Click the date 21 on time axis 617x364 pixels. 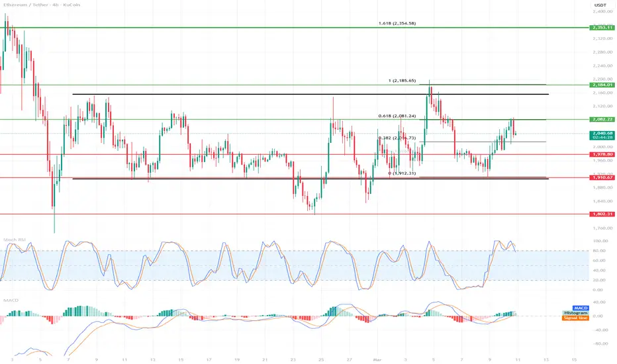pos(265,359)
